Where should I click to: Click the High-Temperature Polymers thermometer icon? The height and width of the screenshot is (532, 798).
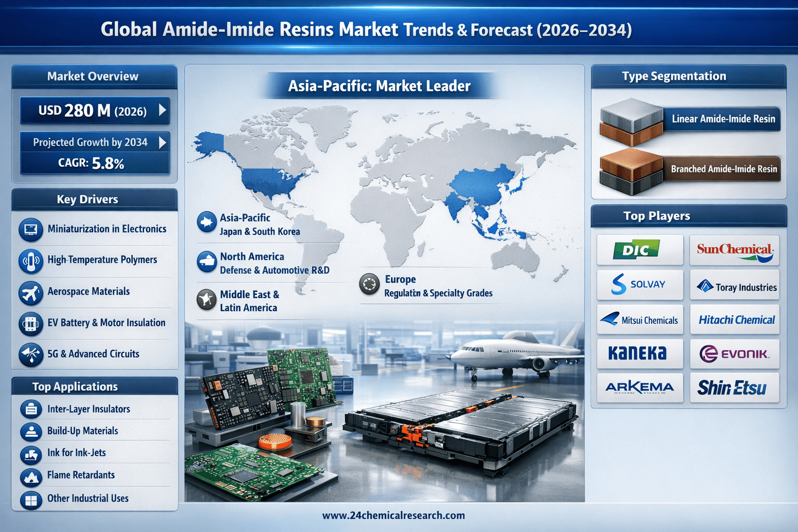(31, 261)
